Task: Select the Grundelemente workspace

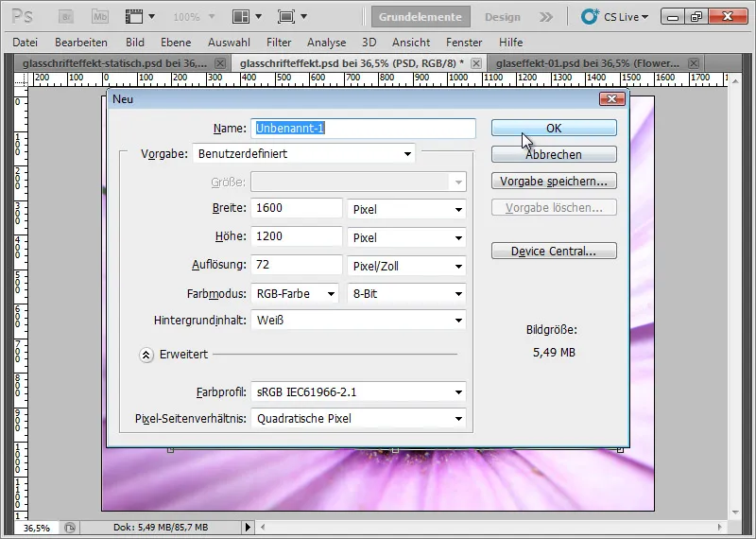Action: 421,17
